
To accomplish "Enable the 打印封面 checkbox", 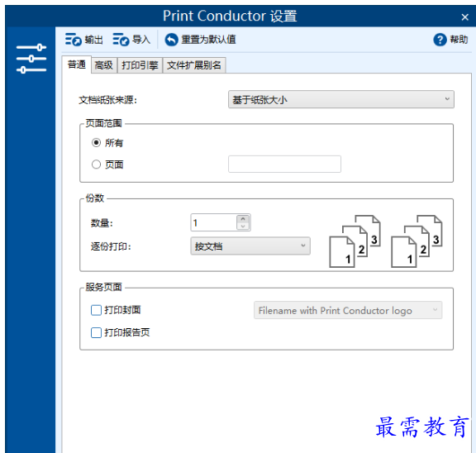I will (x=96, y=310).
